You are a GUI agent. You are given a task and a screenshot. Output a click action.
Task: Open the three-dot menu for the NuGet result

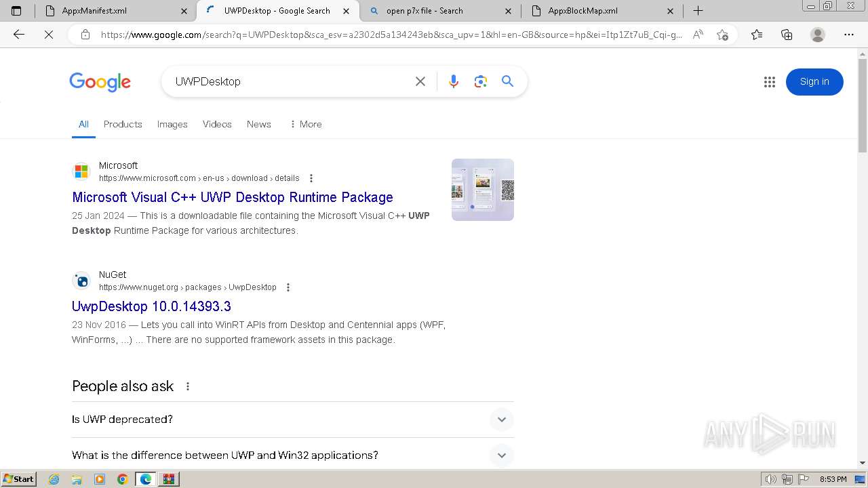(x=288, y=287)
